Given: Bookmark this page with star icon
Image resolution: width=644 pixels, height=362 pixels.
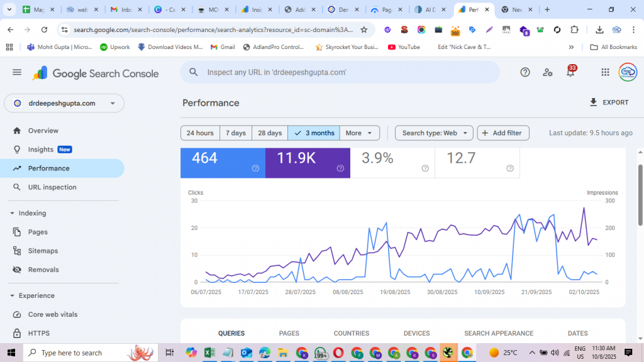Looking at the screenshot, I should (x=364, y=30).
